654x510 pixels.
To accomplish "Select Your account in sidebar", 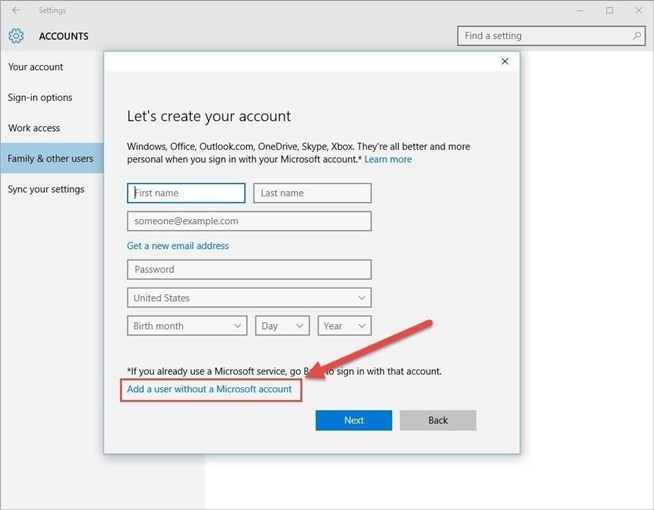I will [36, 67].
